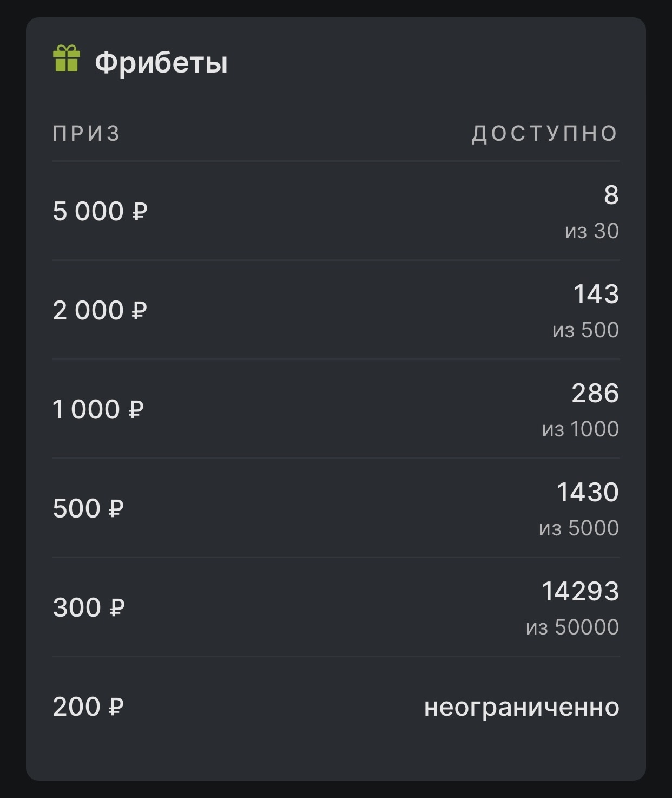Click the ПРИЗ column header

point(87,134)
